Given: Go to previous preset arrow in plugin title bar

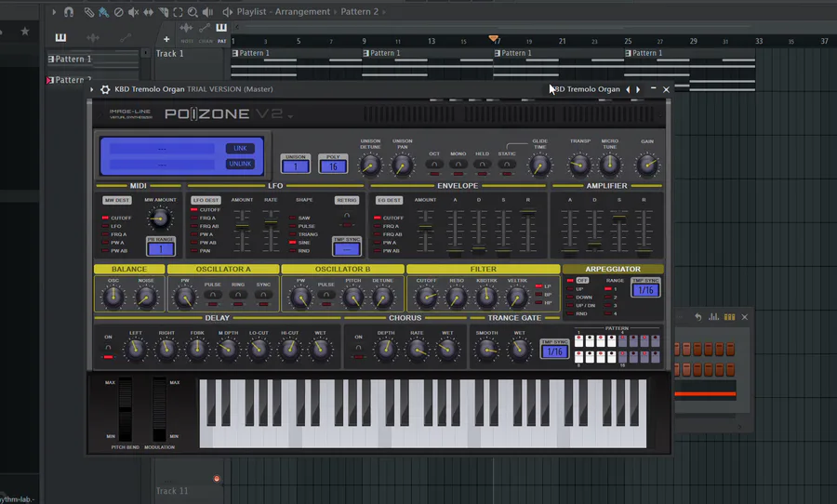Looking at the screenshot, I should pos(628,89).
